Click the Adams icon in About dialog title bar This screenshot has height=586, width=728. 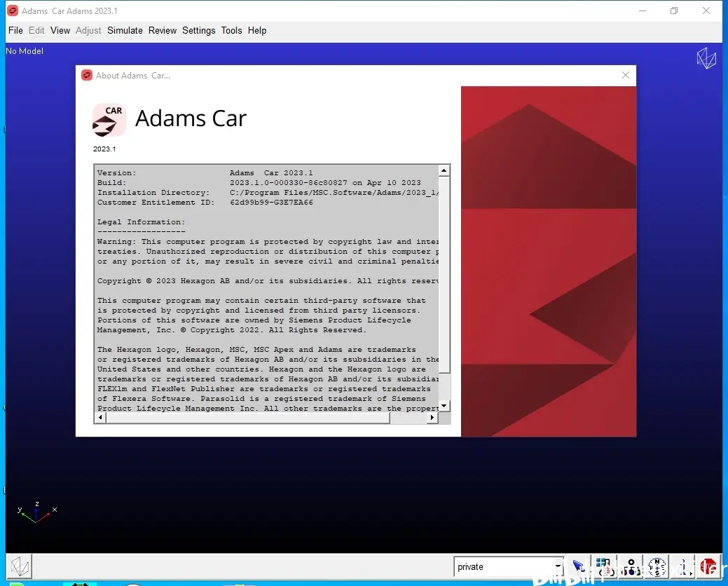point(87,75)
